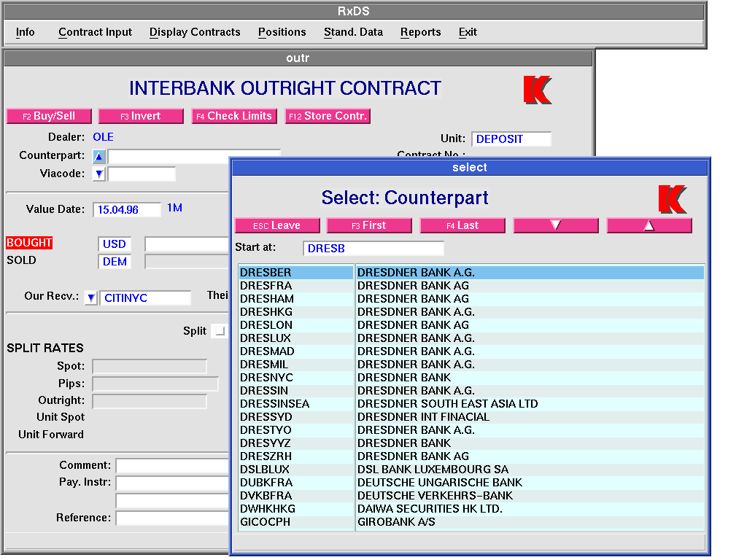
Task: Click DAIWA SECURITIES HK LTD. name
Action: (x=430, y=508)
